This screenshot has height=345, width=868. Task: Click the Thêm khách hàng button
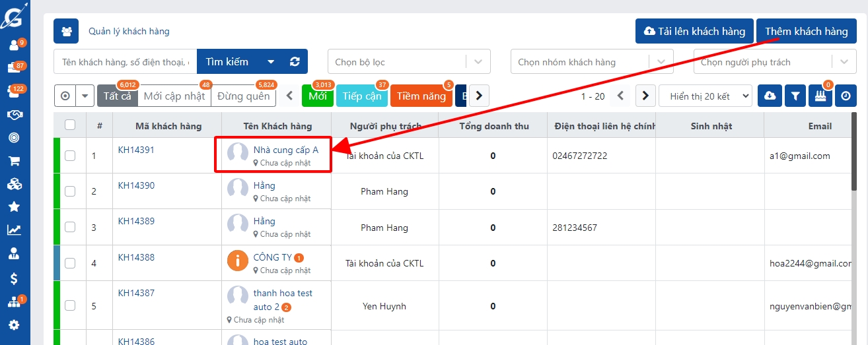pos(806,32)
